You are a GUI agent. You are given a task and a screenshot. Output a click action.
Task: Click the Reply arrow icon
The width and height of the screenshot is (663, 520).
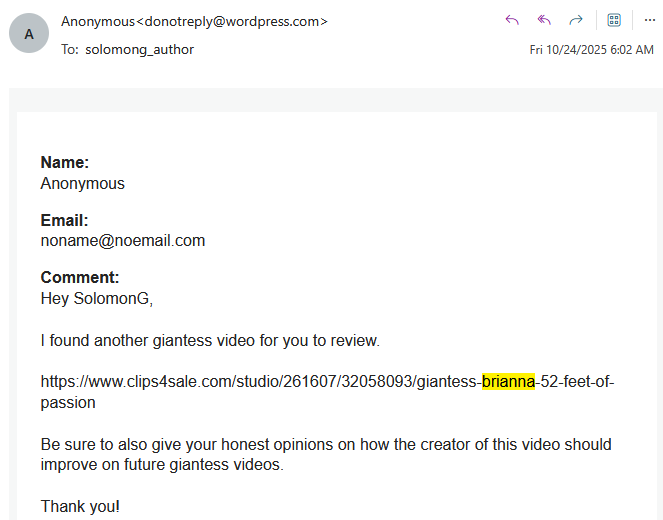pos(512,20)
